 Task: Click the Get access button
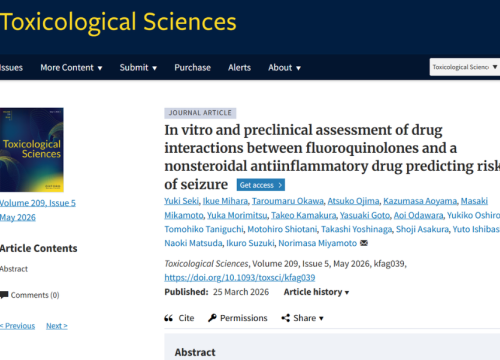[x=261, y=185]
